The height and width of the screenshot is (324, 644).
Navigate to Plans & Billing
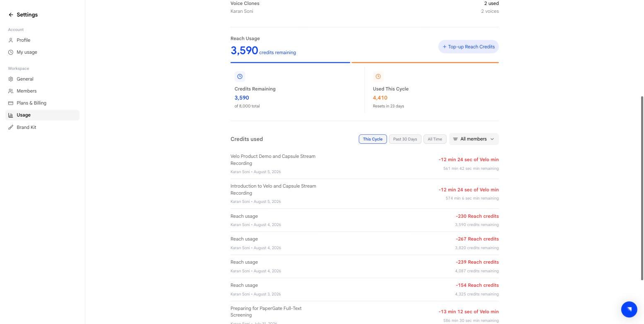pyautogui.click(x=42, y=103)
